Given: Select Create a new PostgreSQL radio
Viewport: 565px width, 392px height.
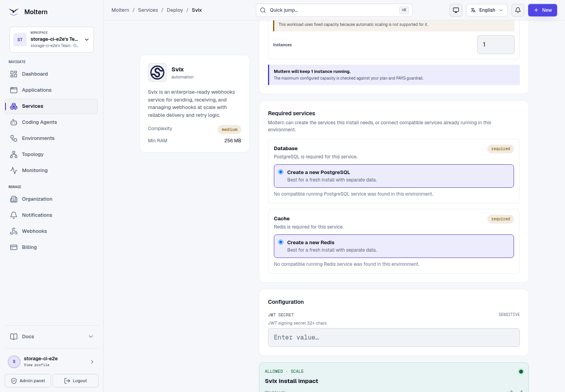Looking at the screenshot, I should click(281, 172).
